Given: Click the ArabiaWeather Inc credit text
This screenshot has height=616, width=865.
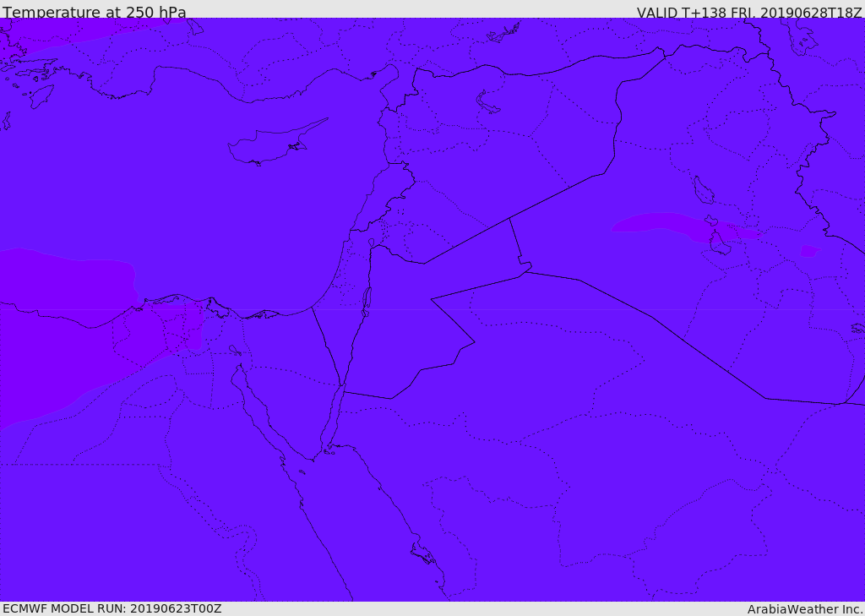Looking at the screenshot, I should pos(805,609).
